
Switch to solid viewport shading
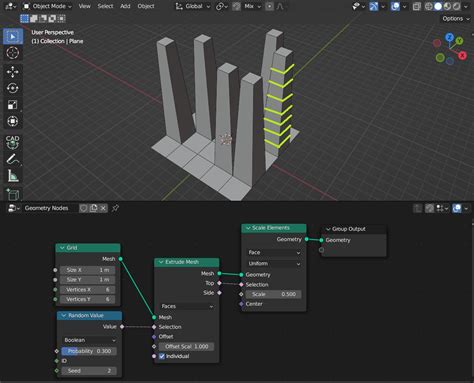438,6
